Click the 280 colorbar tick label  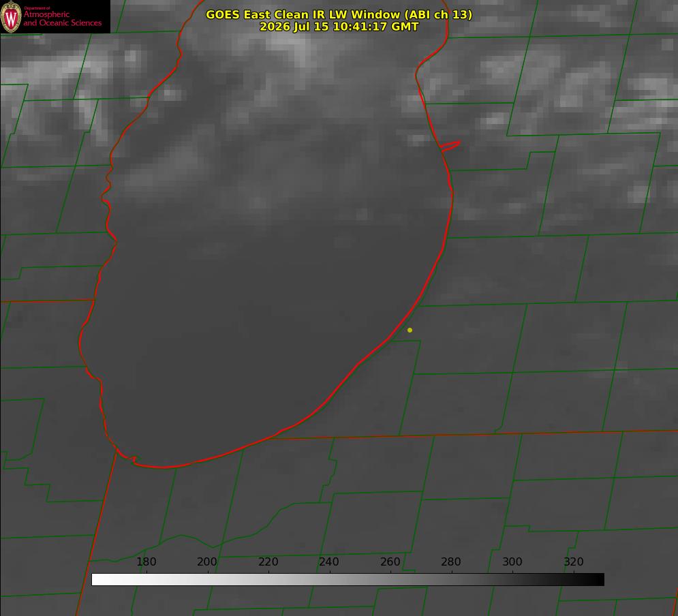point(451,561)
